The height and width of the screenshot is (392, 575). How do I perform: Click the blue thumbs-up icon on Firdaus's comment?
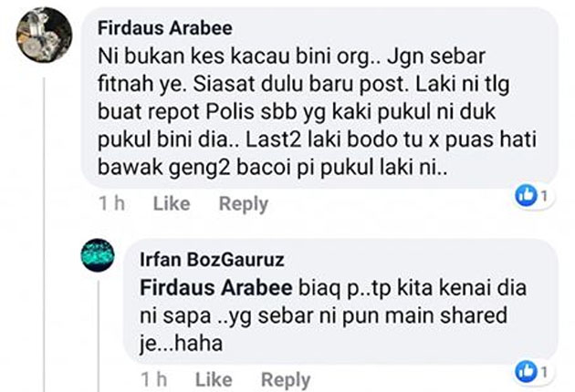pyautogui.click(x=527, y=196)
